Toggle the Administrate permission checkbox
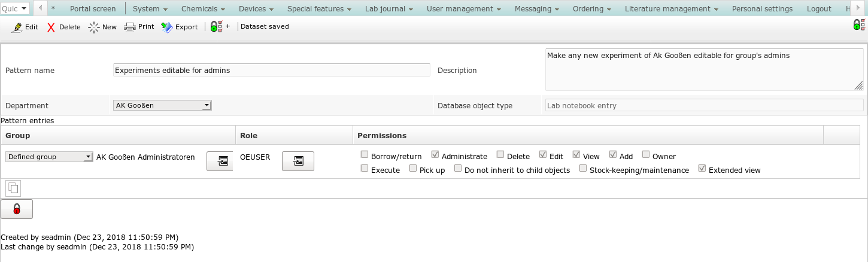868x262 pixels. [435, 155]
